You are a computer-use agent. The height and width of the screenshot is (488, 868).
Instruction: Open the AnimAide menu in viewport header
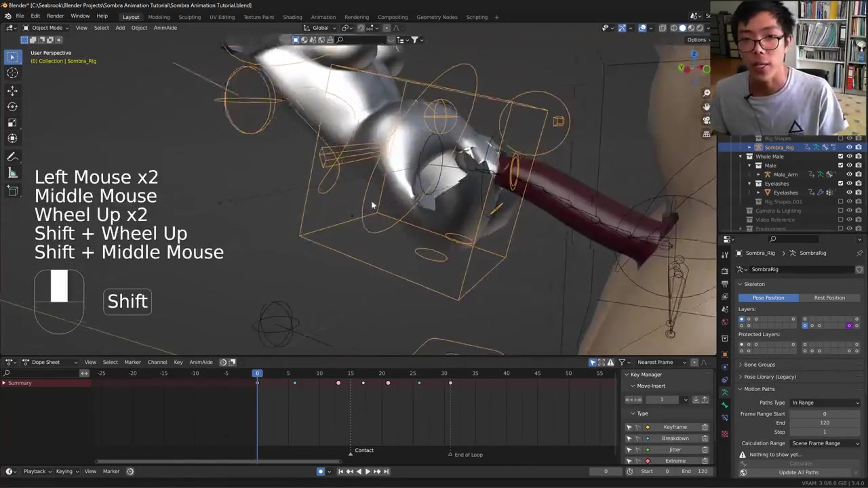165,28
